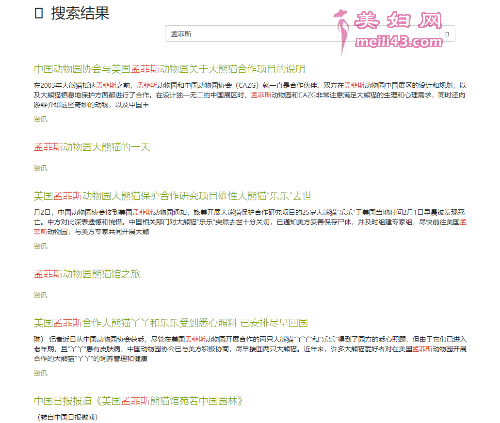Click the (转自中国日报网) snippet text
Image resolution: width=500 pixels, height=423 pixels.
click(x=68, y=417)
